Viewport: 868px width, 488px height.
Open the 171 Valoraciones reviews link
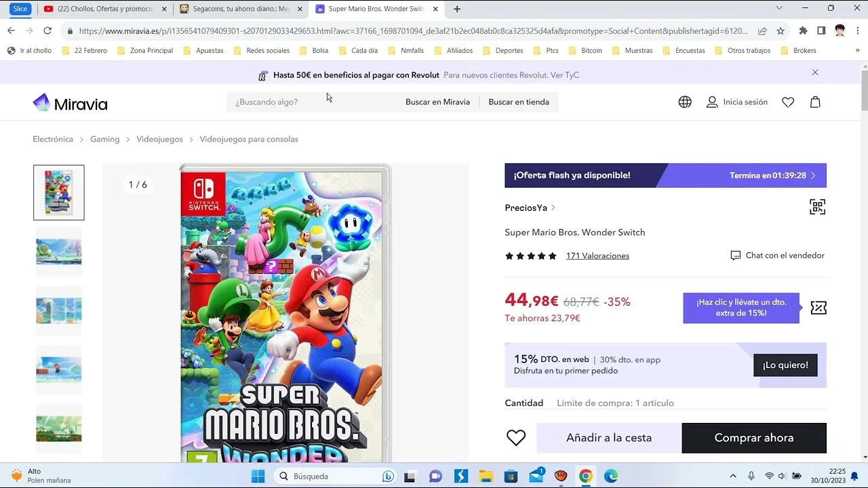(597, 256)
